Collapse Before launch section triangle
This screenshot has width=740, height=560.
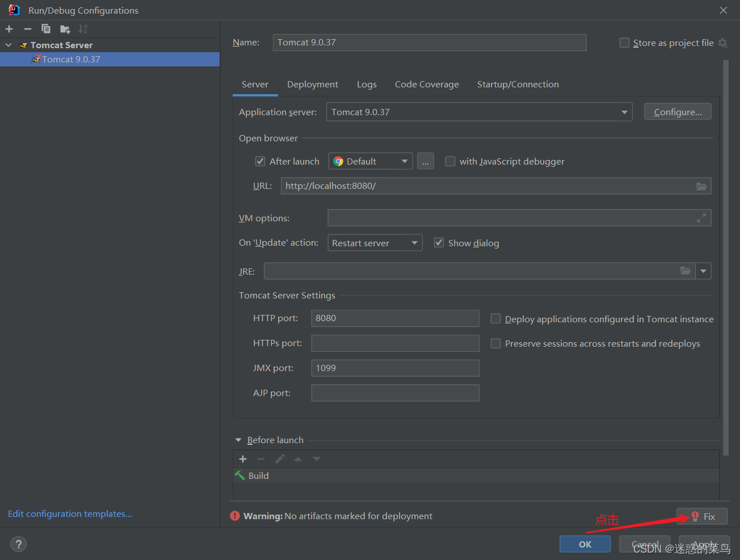(238, 440)
